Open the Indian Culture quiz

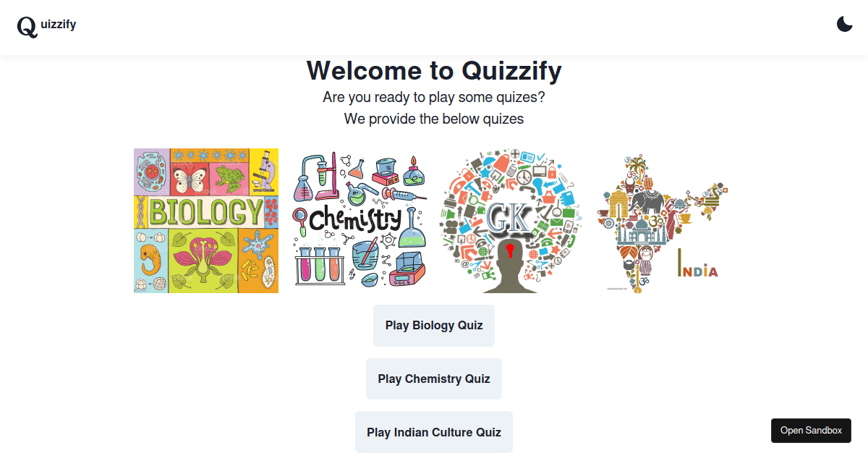(x=433, y=431)
